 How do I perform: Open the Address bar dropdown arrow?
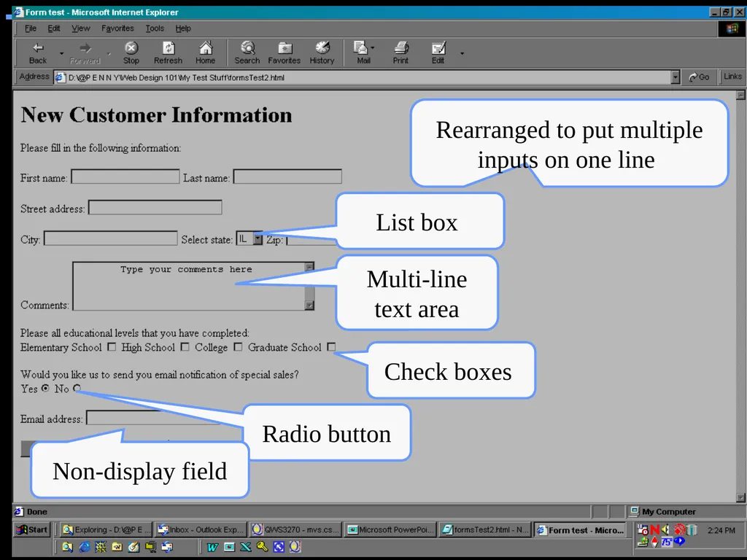(x=675, y=77)
